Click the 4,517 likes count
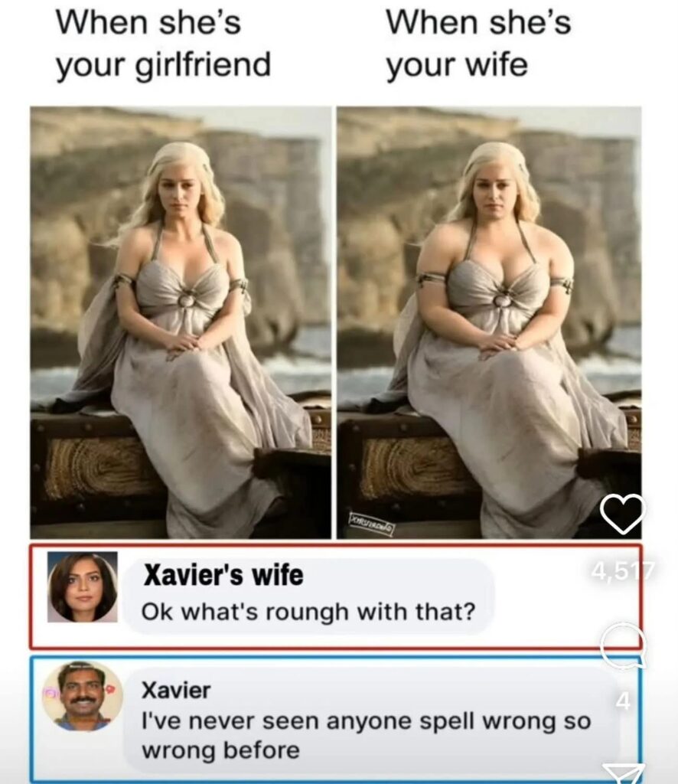This screenshot has height=784, width=678. click(623, 570)
